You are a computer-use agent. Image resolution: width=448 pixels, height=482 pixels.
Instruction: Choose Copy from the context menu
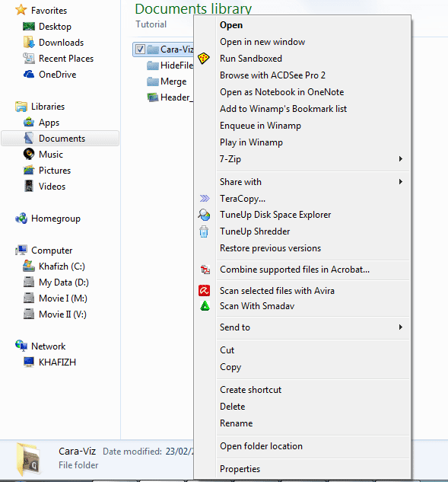230,367
